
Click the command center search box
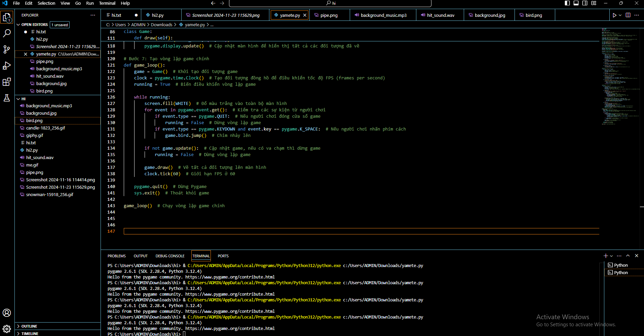click(x=330, y=3)
